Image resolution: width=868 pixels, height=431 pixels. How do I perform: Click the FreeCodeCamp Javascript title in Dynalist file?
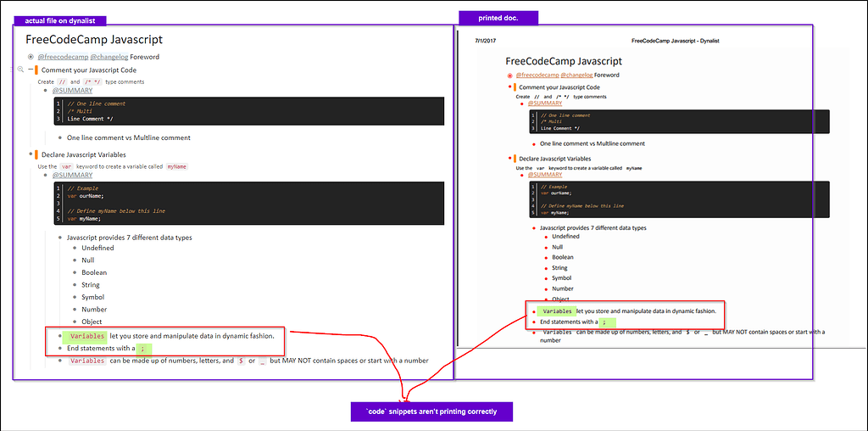[x=93, y=39]
